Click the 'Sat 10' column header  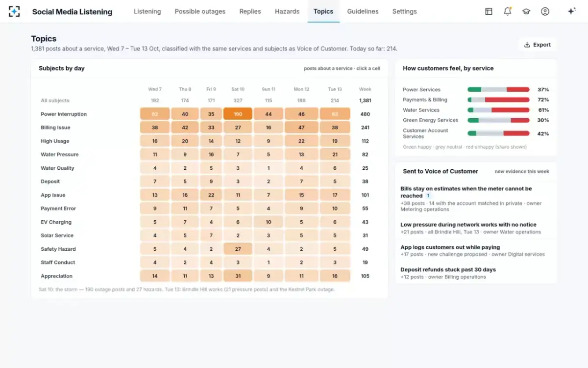point(238,89)
